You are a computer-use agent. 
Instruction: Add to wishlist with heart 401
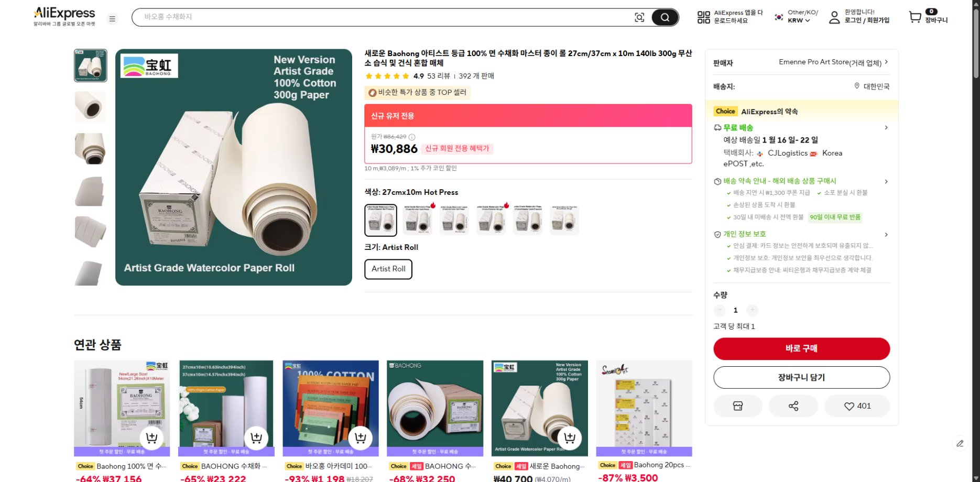(857, 406)
